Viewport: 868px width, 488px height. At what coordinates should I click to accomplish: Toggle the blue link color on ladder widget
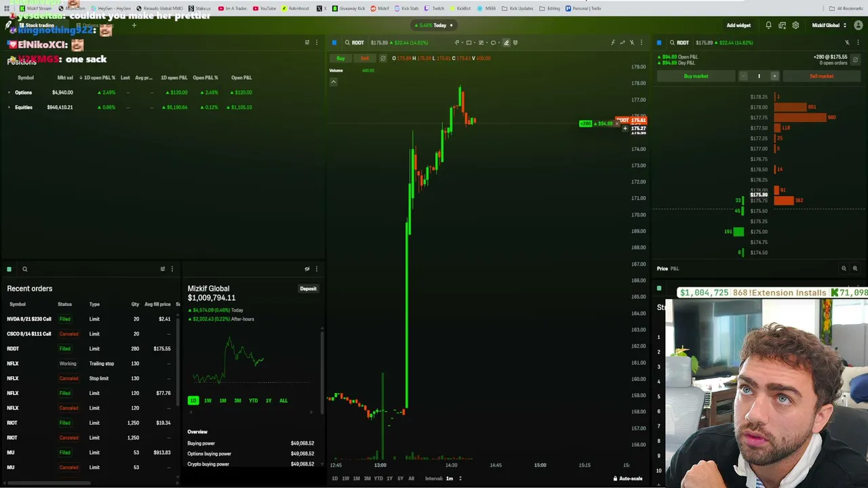point(659,43)
